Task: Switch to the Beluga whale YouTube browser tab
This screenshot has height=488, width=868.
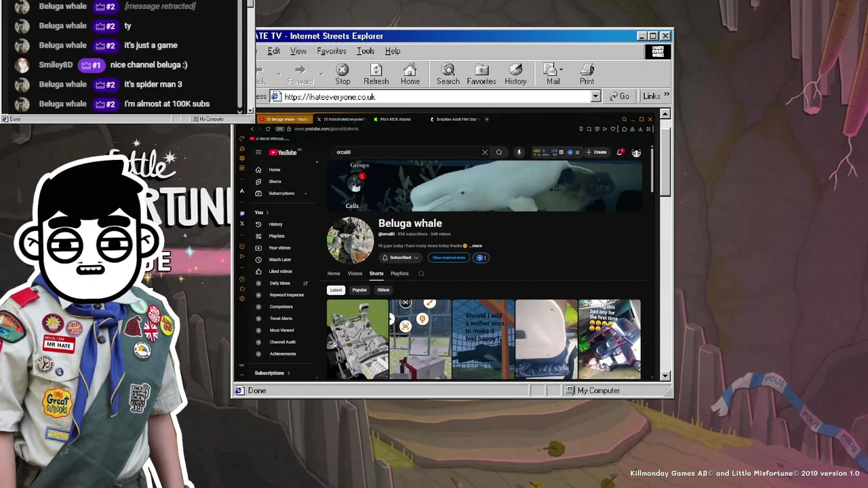Action: 284,119
